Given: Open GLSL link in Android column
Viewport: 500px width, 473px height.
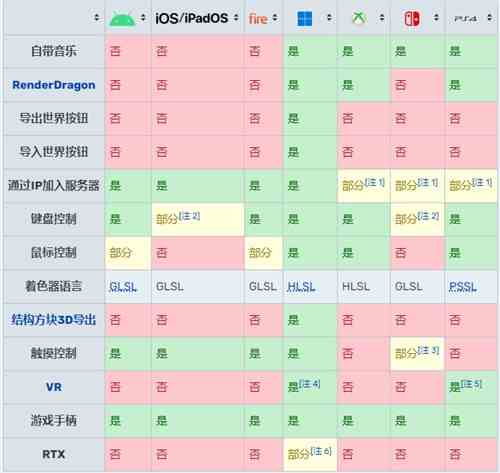Looking at the screenshot, I should (123, 287).
